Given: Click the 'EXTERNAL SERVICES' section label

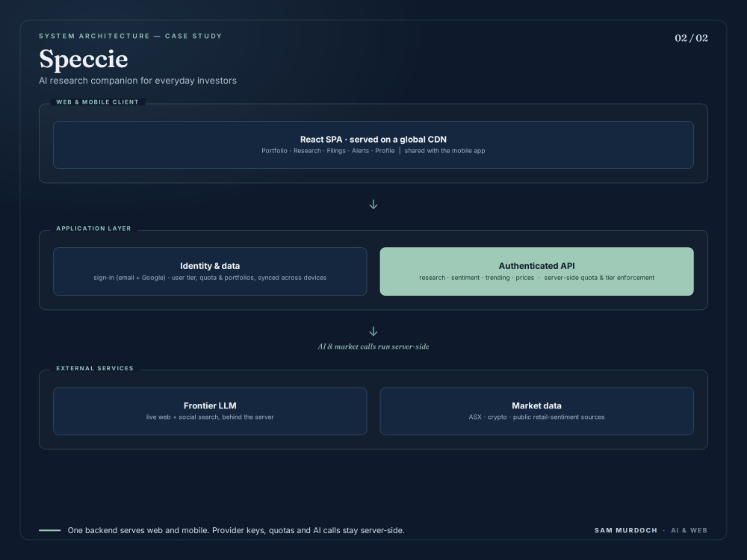Looking at the screenshot, I should 95,369.
